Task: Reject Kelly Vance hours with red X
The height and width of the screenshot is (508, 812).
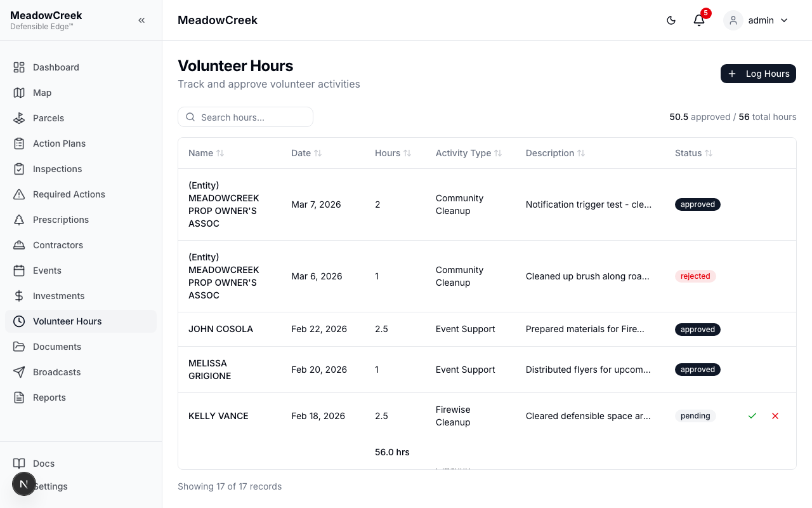Action: click(775, 416)
